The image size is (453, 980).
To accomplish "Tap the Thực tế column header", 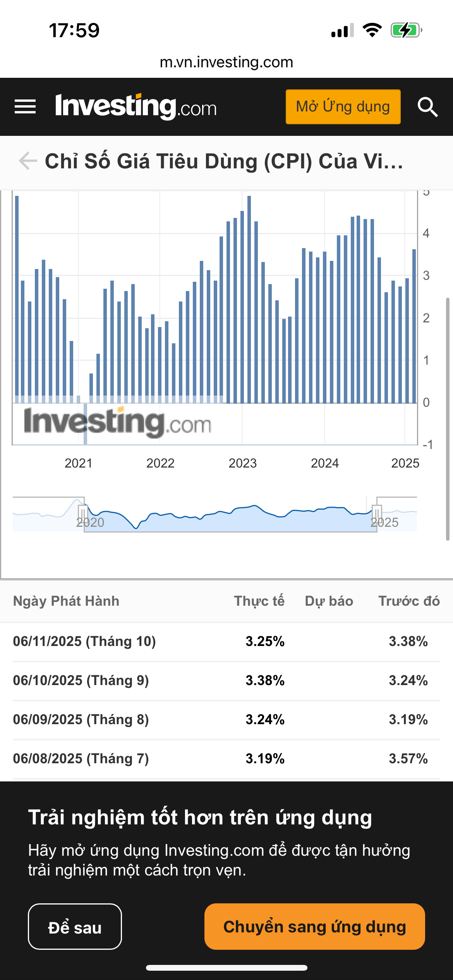I will coord(259,601).
